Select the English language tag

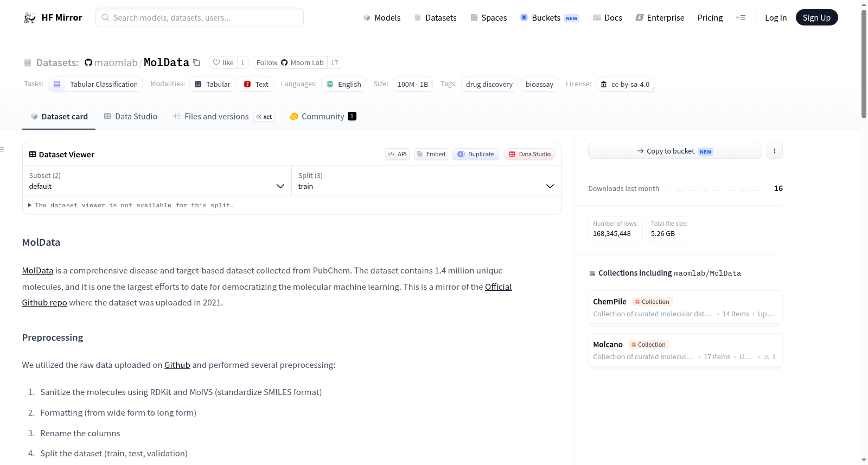point(343,84)
